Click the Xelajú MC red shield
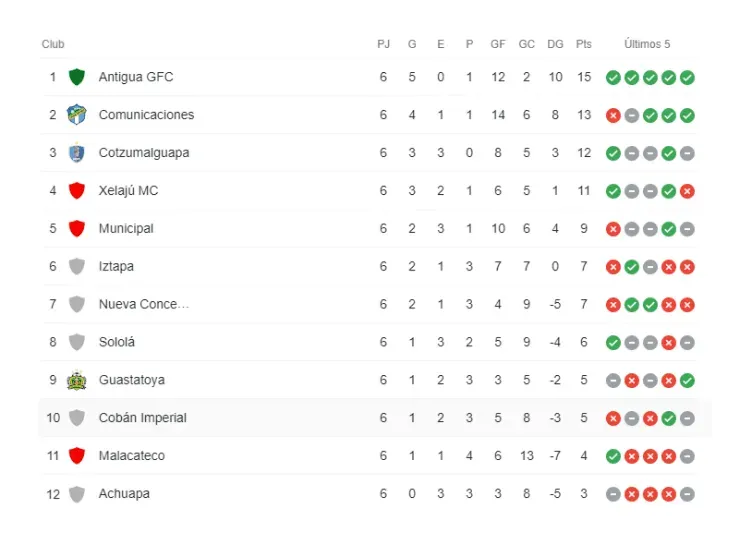This screenshot has height=557, width=740. click(x=77, y=191)
